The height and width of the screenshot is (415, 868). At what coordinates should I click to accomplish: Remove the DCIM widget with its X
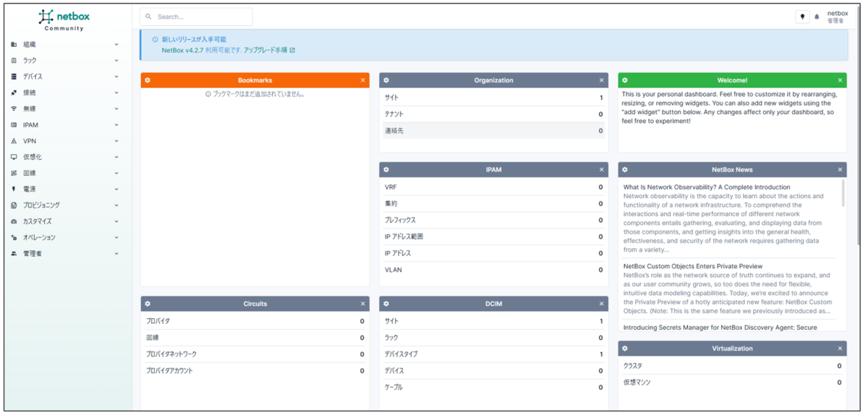coord(601,304)
